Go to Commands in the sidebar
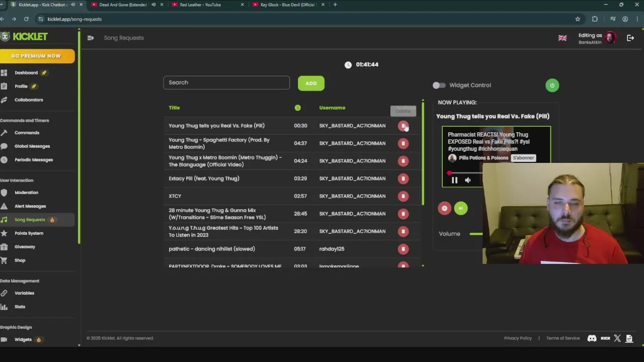This screenshot has height=362, width=644. click(27, 133)
